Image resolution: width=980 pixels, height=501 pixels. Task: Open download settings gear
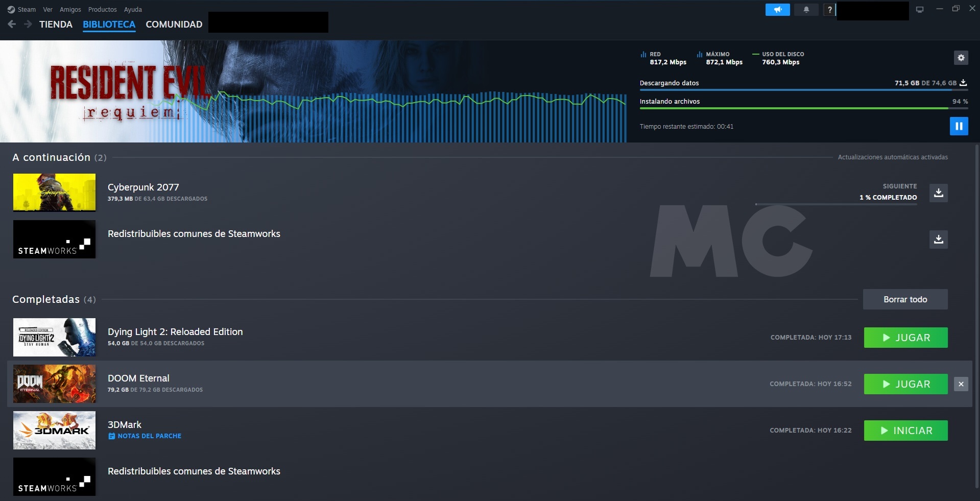[961, 58]
